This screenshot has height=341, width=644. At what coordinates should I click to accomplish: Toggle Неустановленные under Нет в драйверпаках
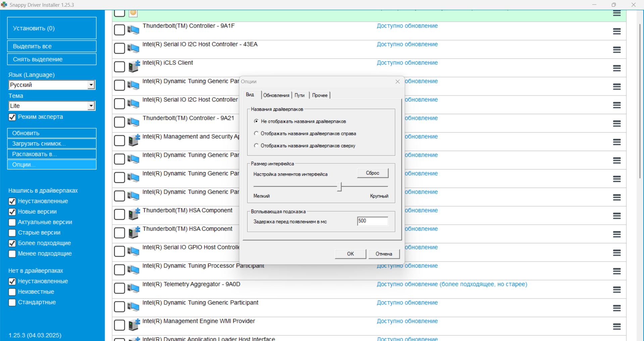click(12, 281)
